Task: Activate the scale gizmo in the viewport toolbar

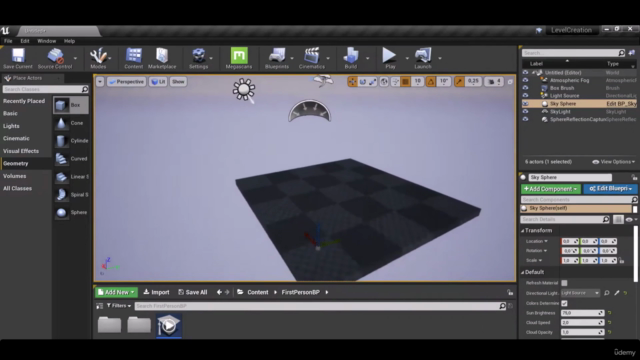Action: point(373,82)
